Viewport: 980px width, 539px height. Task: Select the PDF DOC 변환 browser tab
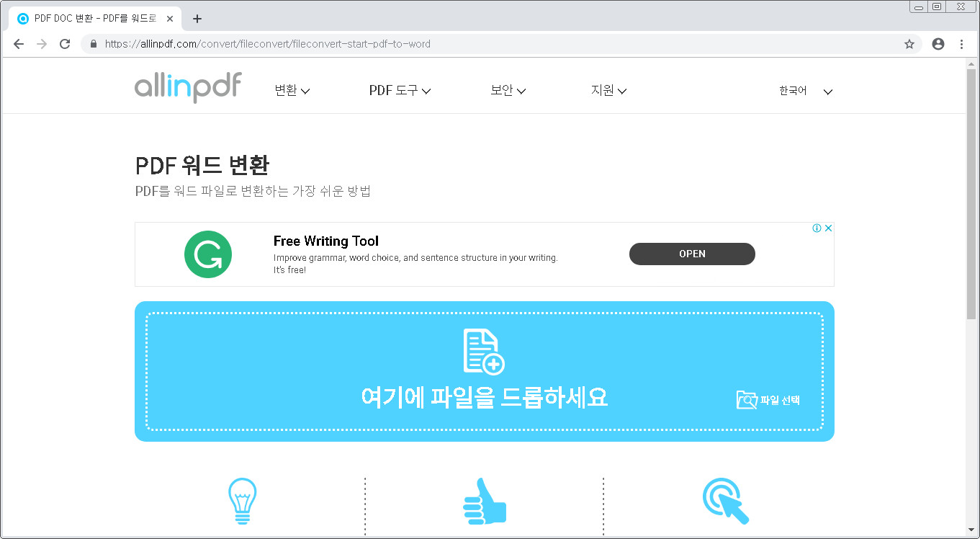tap(94, 19)
